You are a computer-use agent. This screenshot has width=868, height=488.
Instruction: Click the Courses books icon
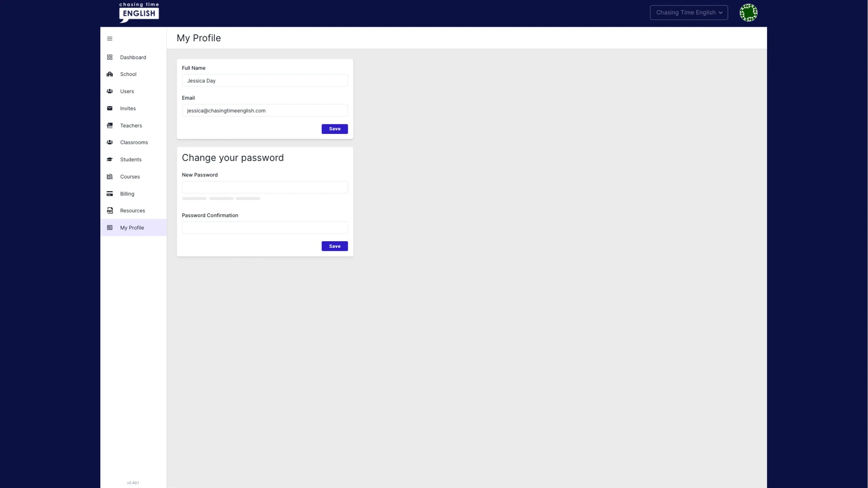[x=110, y=177]
